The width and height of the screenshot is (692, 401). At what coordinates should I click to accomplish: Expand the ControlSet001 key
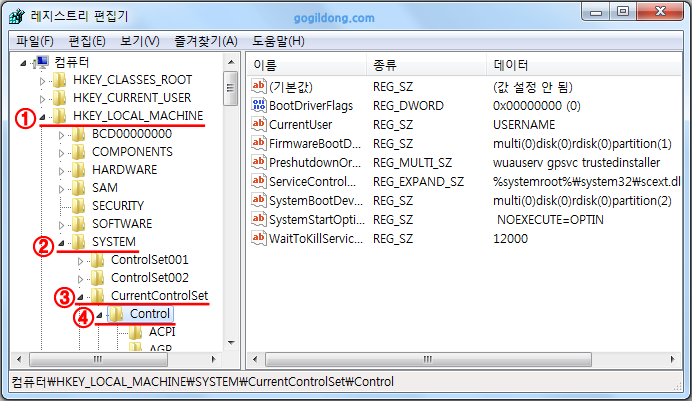coord(80,261)
